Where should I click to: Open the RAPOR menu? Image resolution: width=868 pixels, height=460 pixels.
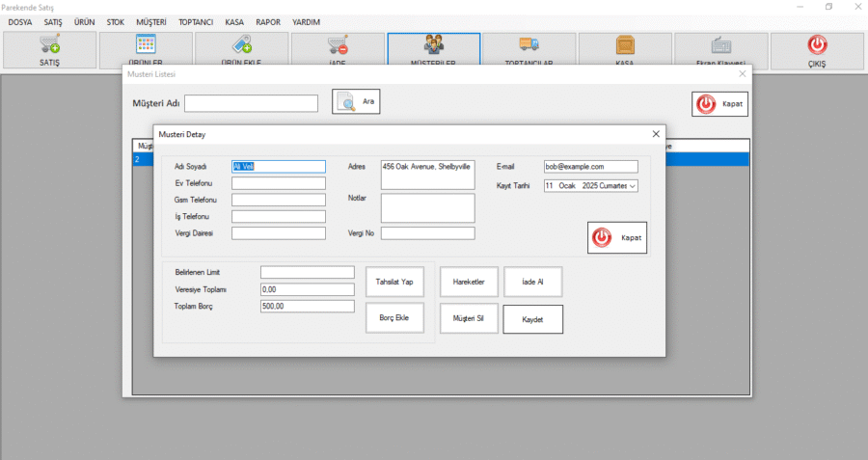pyautogui.click(x=268, y=22)
